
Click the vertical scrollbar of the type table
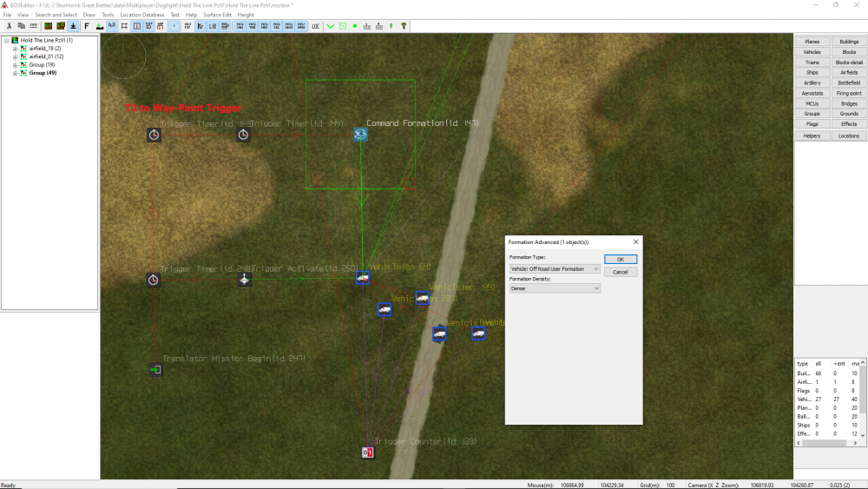(x=863, y=399)
